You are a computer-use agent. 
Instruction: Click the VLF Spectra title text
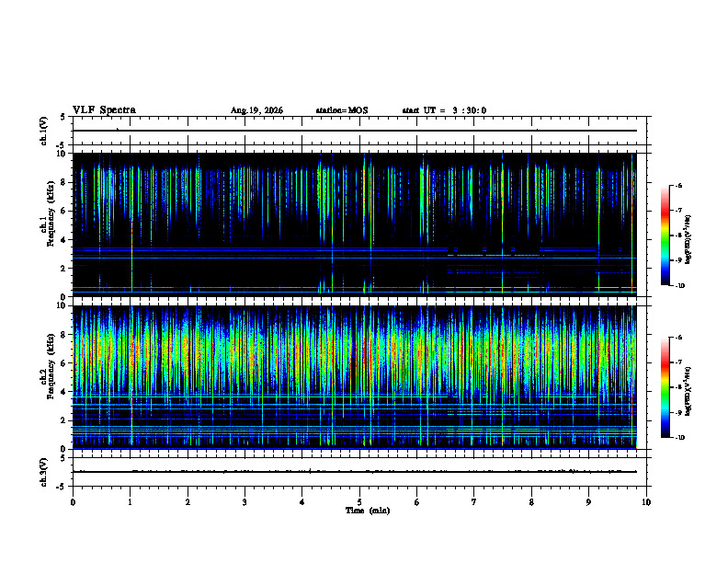coord(104,110)
